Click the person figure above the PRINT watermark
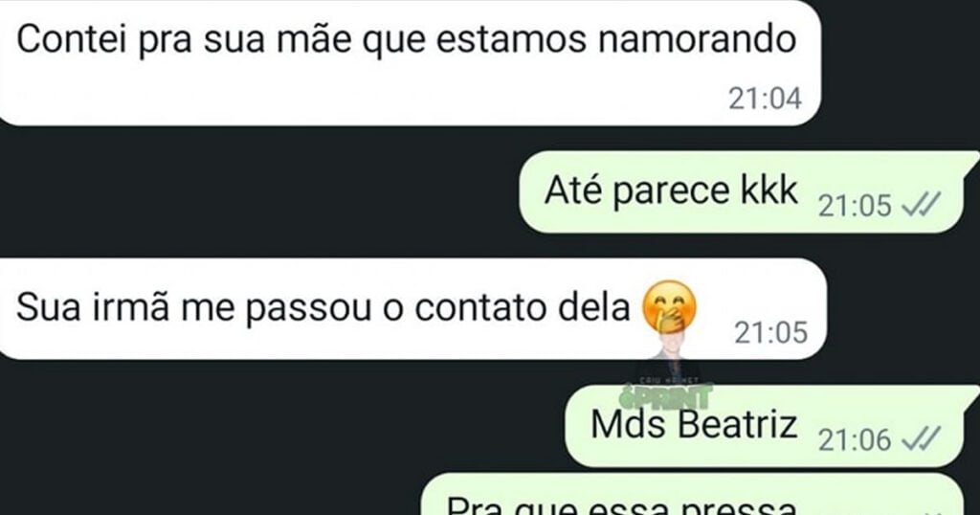 669,356
